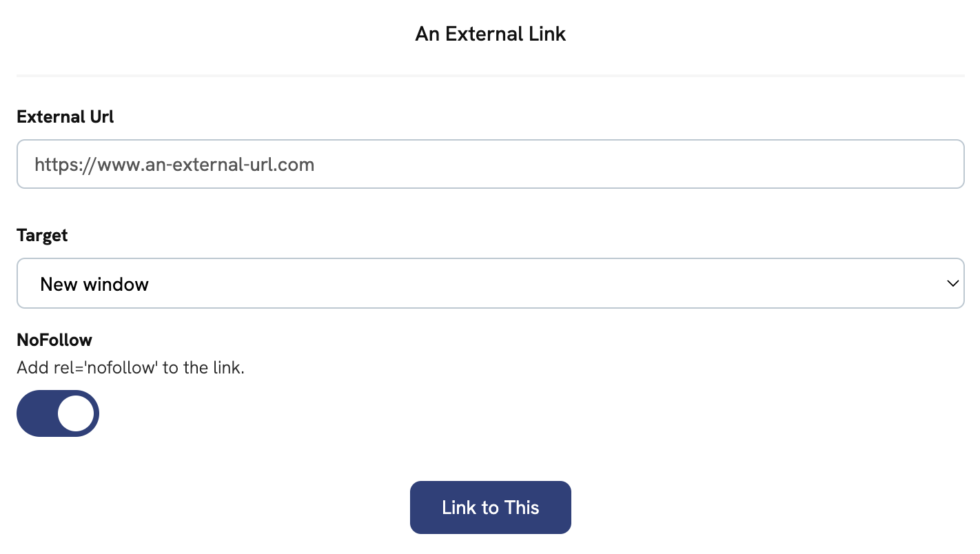
Task: Click the 'External Url' field label
Action: pos(65,117)
